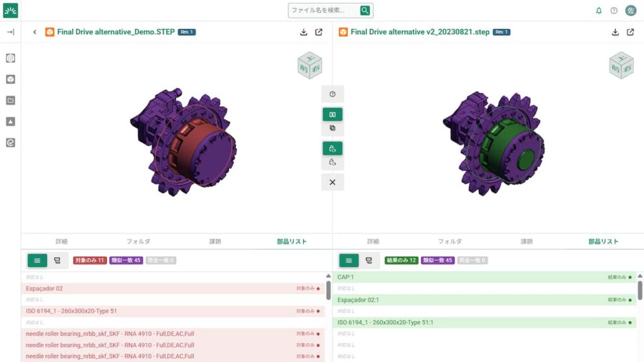This screenshot has width=644, height=362.
Task: Open the checkmark tasks sidebar icon
Action: pos(11,143)
